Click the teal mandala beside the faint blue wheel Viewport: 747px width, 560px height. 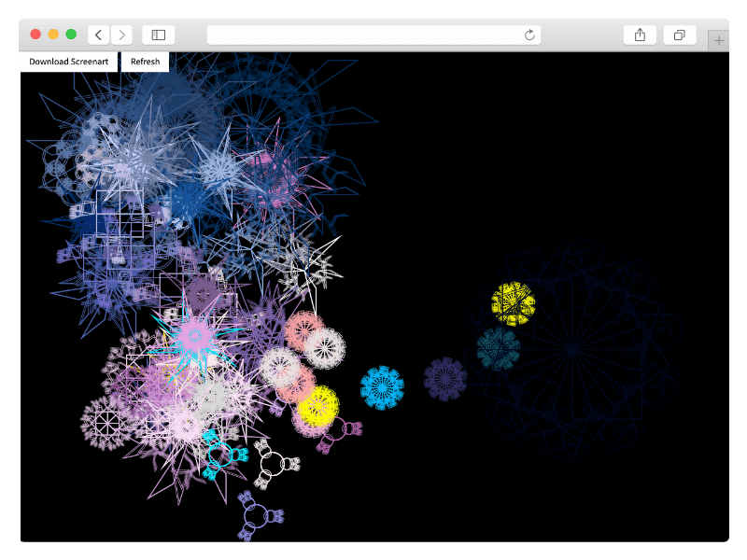[498, 348]
